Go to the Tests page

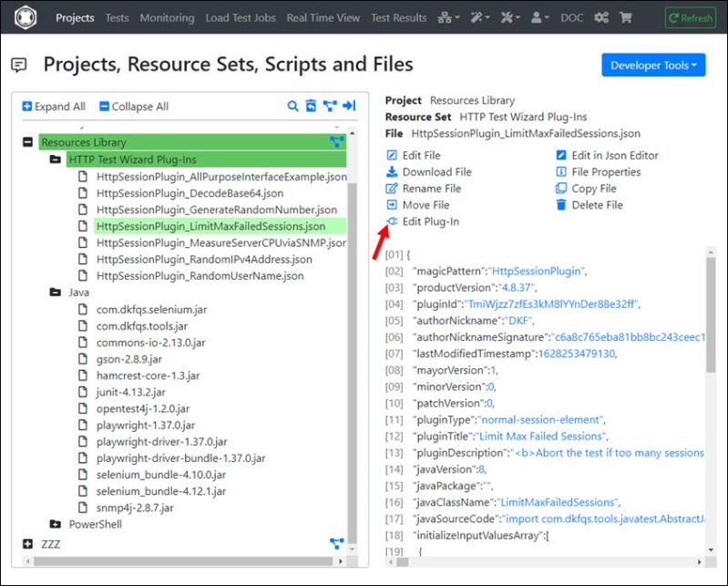click(117, 17)
